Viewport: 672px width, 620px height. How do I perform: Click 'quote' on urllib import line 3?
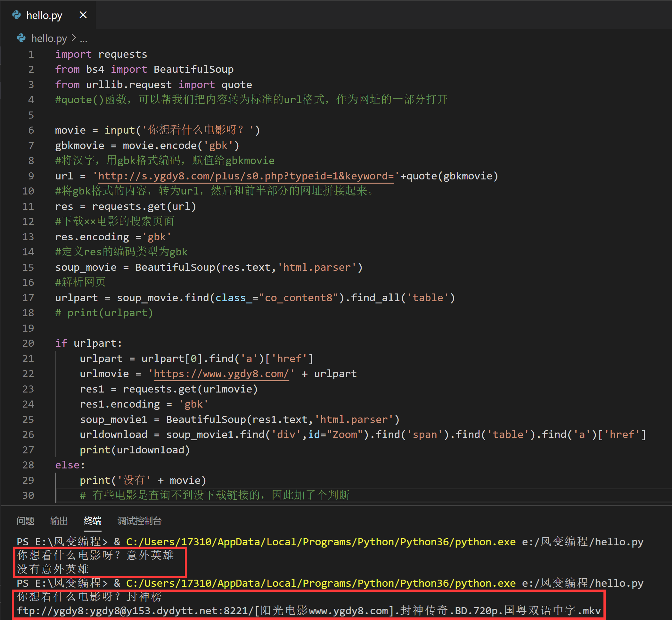coord(237,85)
